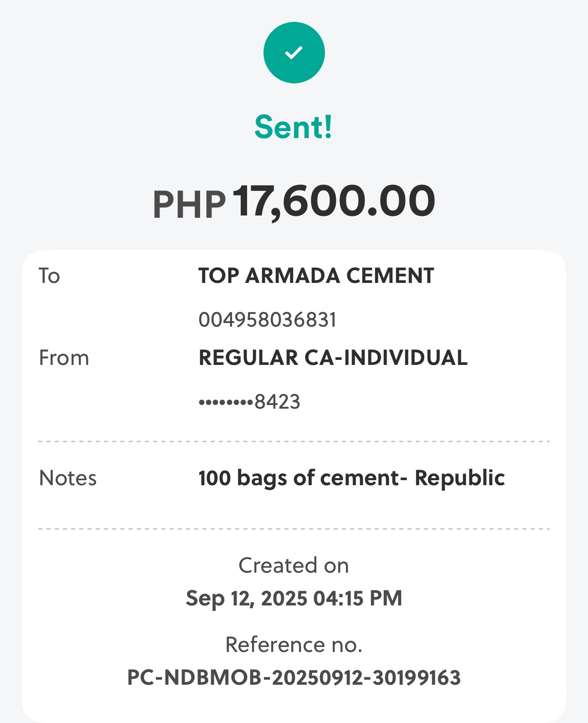
Task: Click the dashed divider above Notes
Action: tap(294, 441)
